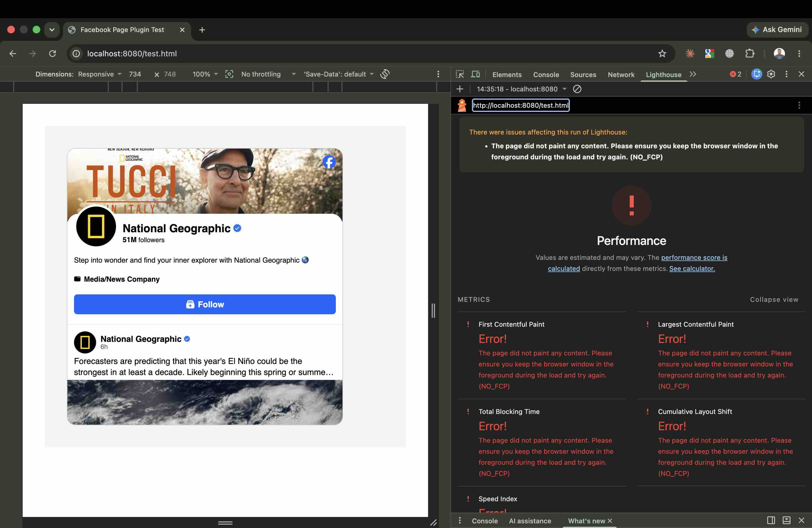Open Save-Data default dropdown
Viewport: 812px width, 528px height.
338,74
